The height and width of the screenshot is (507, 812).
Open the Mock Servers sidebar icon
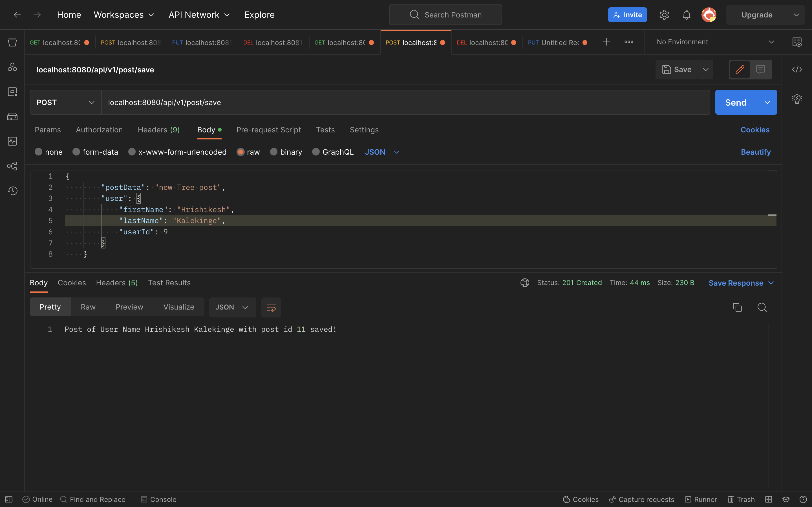12,116
